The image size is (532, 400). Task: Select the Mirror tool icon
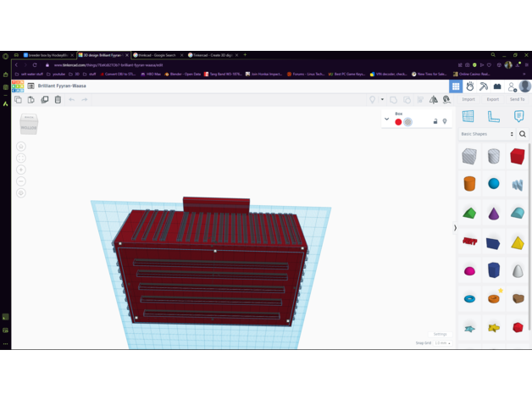click(434, 100)
